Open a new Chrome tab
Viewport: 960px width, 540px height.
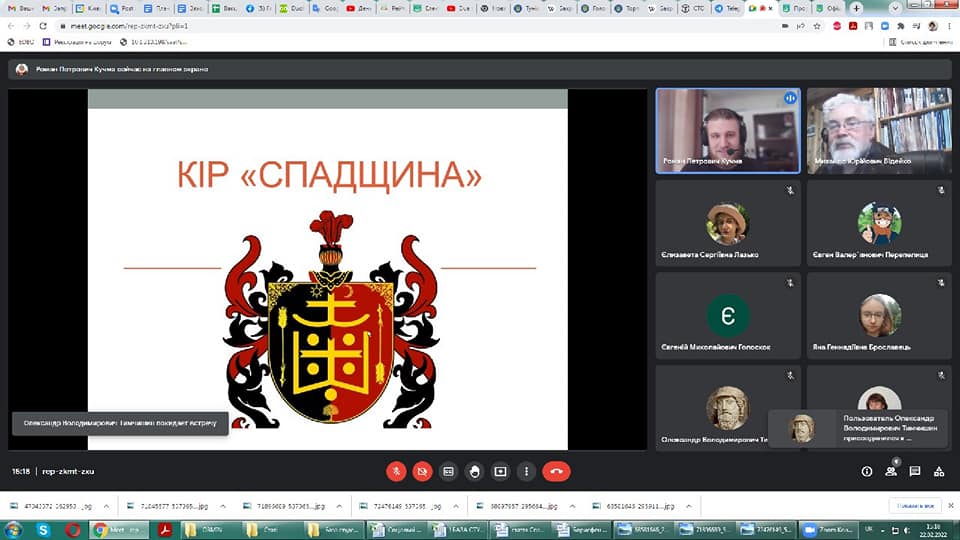point(856,8)
